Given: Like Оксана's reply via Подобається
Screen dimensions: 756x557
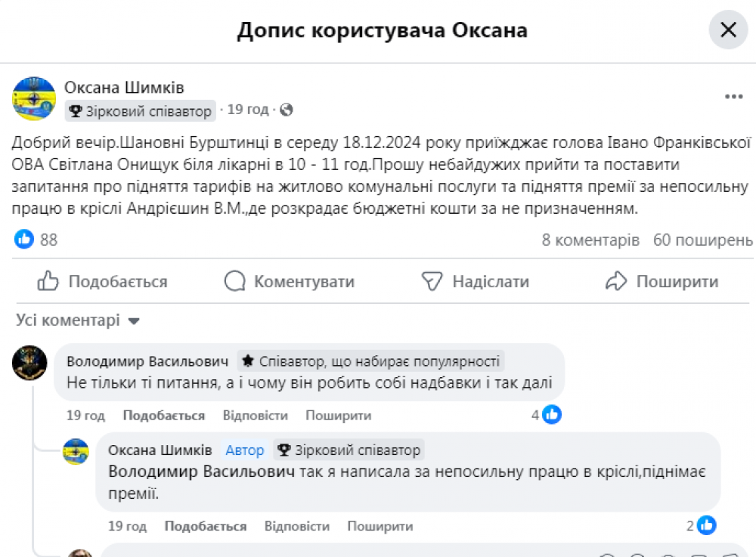Looking at the screenshot, I should 206,526.
